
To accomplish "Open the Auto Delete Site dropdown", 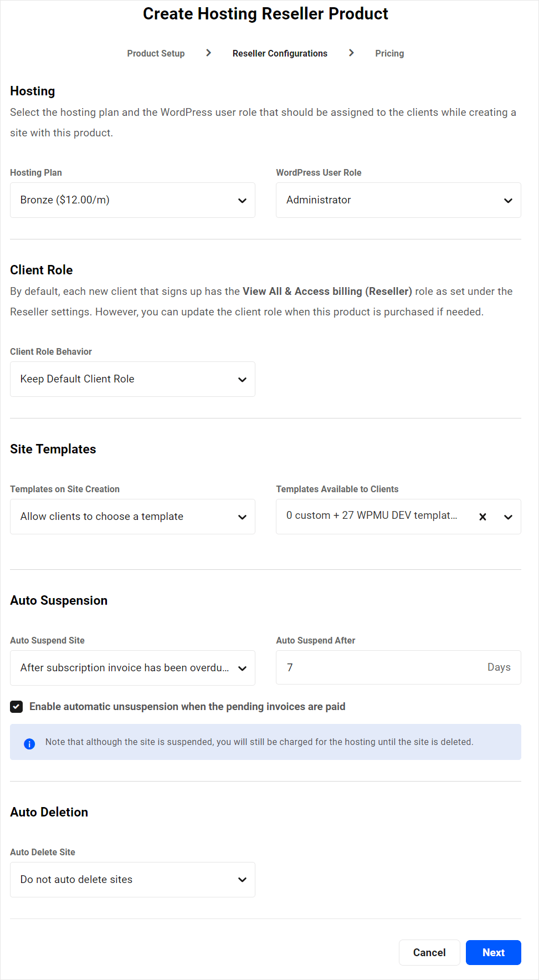I will click(132, 880).
